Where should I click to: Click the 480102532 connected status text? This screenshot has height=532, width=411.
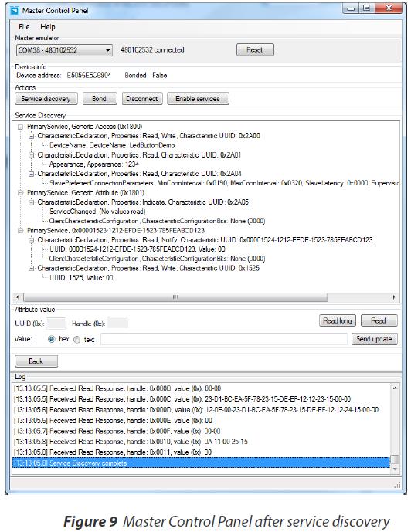[x=152, y=50]
